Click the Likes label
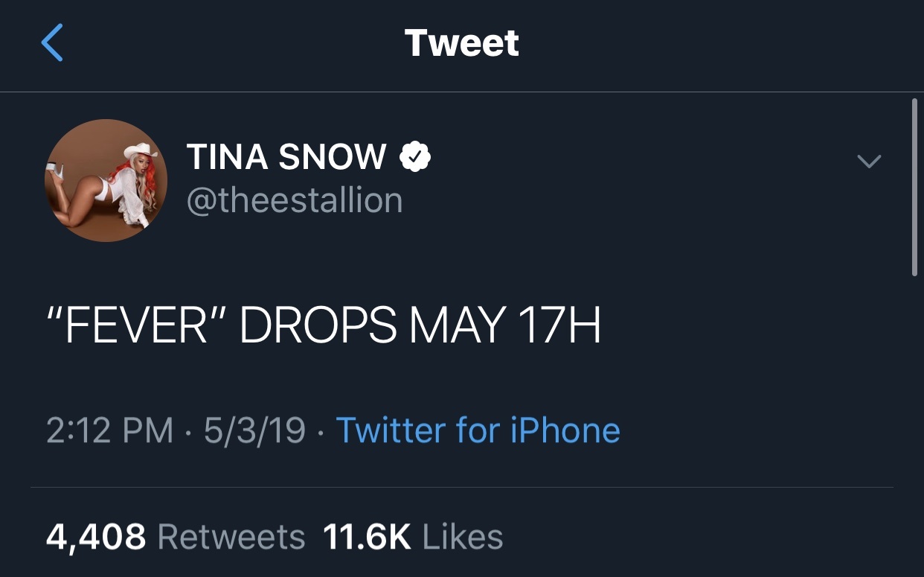Image resolution: width=924 pixels, height=577 pixels. [462, 537]
